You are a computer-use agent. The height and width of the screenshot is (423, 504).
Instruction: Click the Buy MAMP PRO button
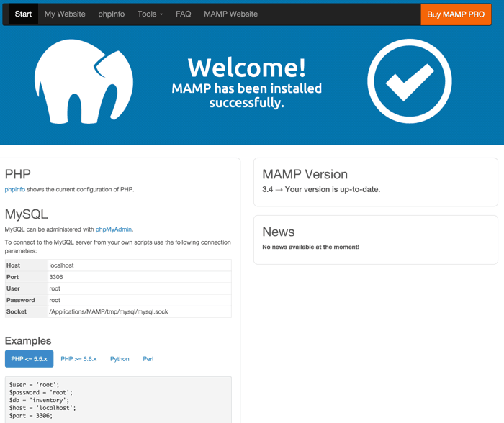(x=456, y=14)
